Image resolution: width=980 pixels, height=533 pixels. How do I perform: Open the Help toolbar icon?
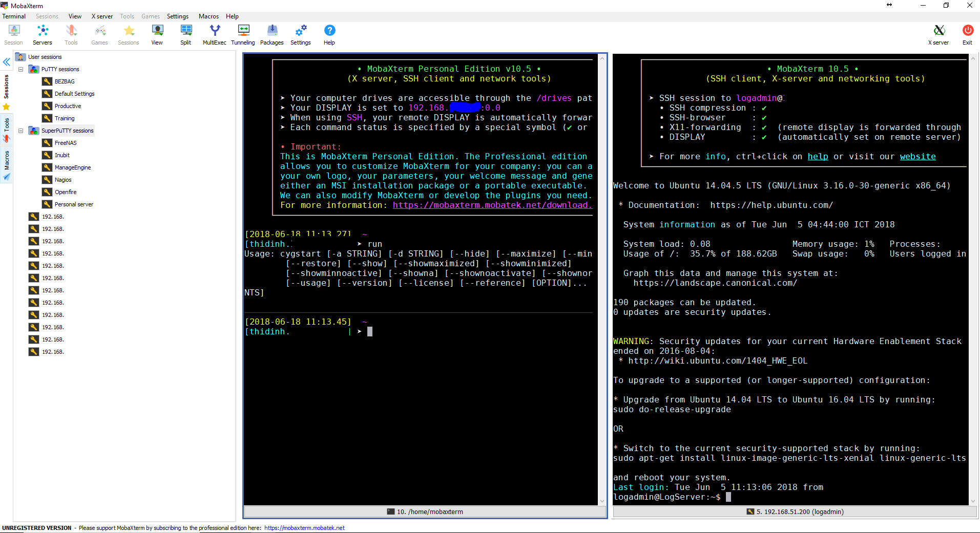pyautogui.click(x=329, y=35)
